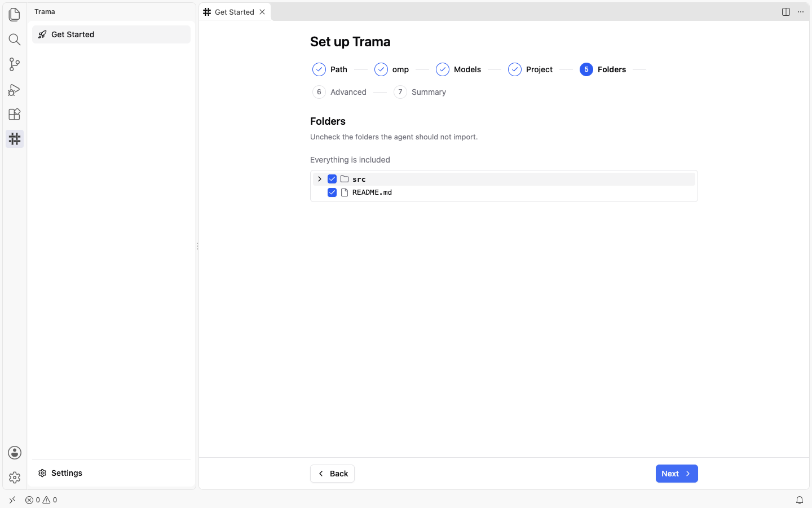The height and width of the screenshot is (508, 812).
Task: Select the src folder name
Action: (359, 179)
